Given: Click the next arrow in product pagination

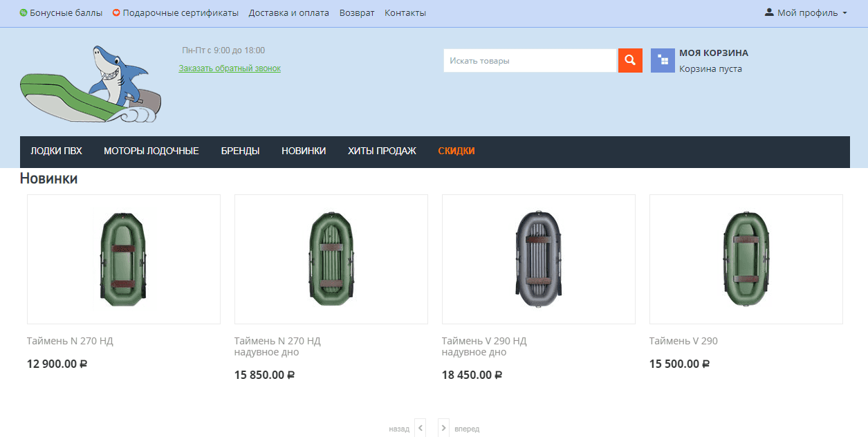Looking at the screenshot, I should 443,428.
